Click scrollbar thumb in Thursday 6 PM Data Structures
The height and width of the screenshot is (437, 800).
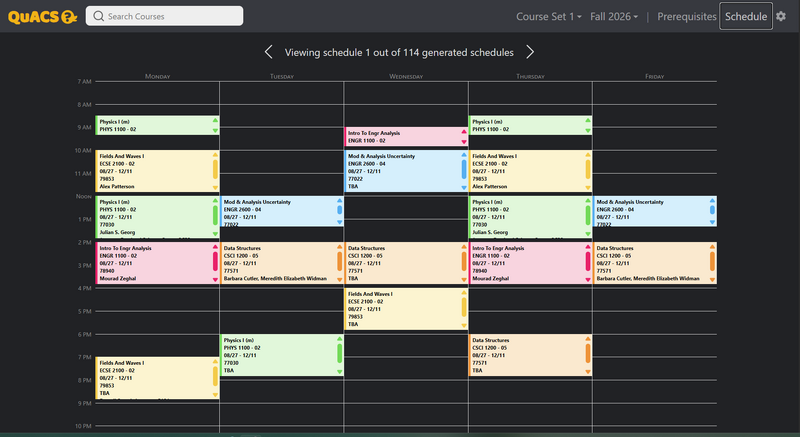[x=588, y=353]
